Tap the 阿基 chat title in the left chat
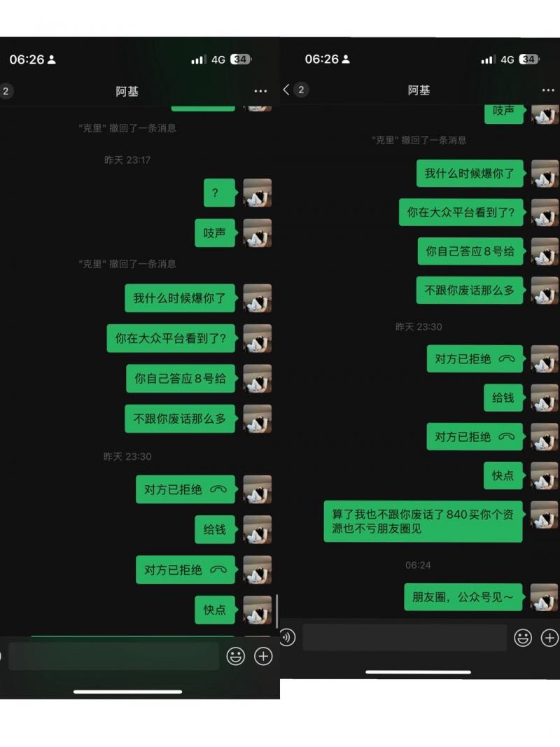Image resolution: width=560 pixels, height=747 pixels. pos(127,92)
